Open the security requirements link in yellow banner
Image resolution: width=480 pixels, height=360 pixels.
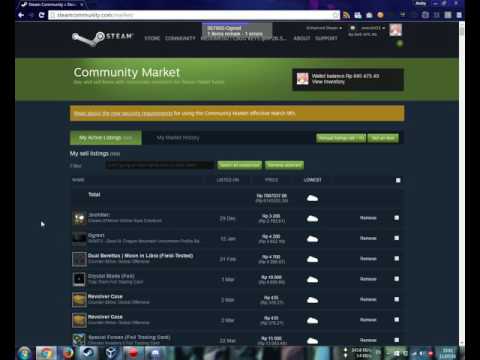point(123,113)
